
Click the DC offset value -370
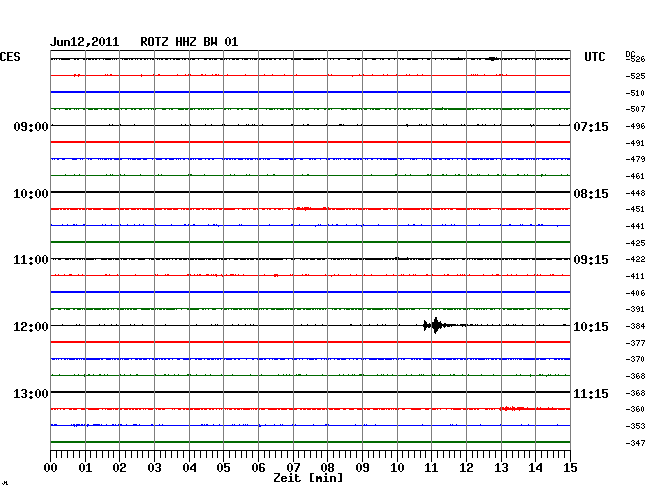(x=635, y=359)
